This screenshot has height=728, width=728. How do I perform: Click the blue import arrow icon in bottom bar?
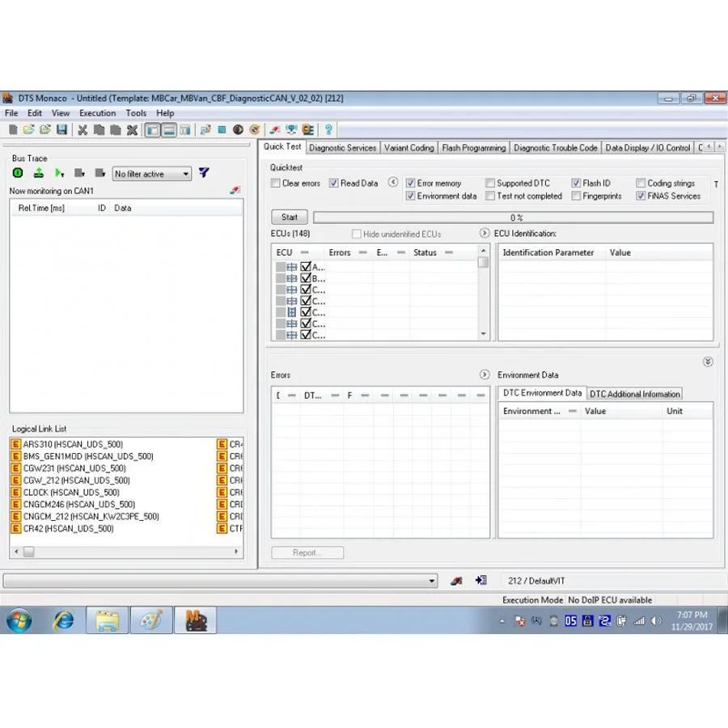[481, 580]
